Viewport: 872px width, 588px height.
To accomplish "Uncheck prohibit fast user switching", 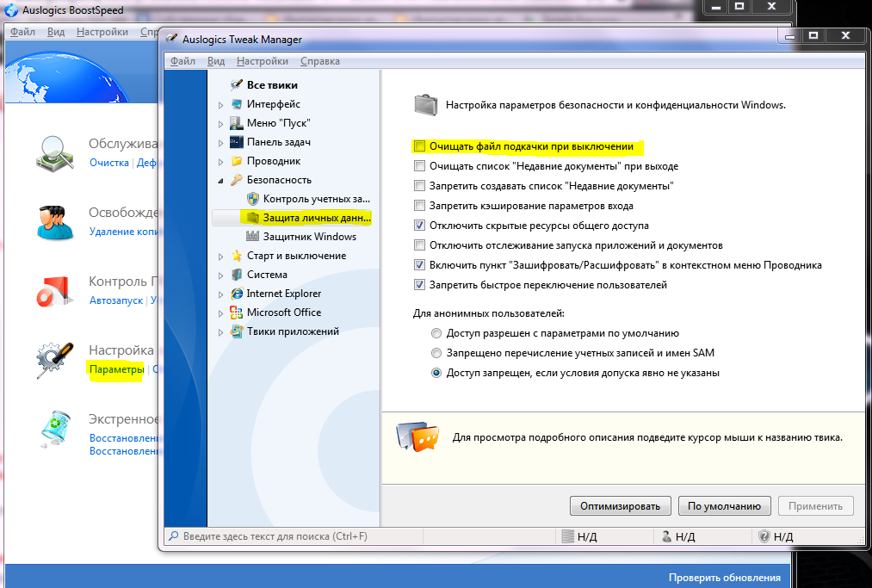I will pos(419,285).
